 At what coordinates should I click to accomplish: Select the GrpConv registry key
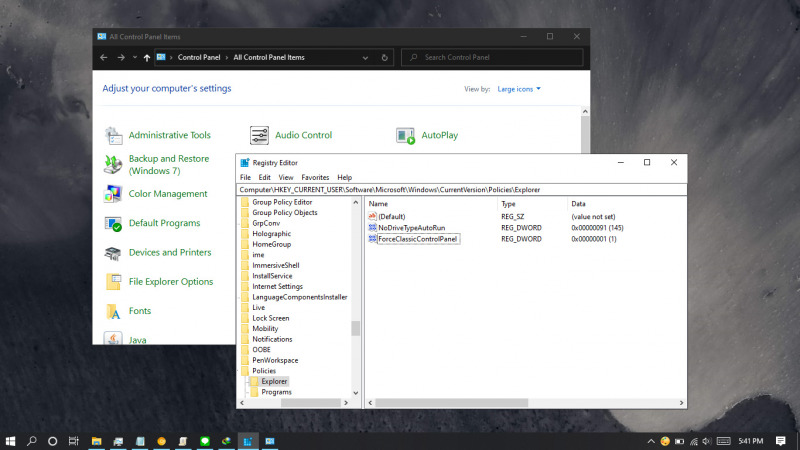point(266,223)
